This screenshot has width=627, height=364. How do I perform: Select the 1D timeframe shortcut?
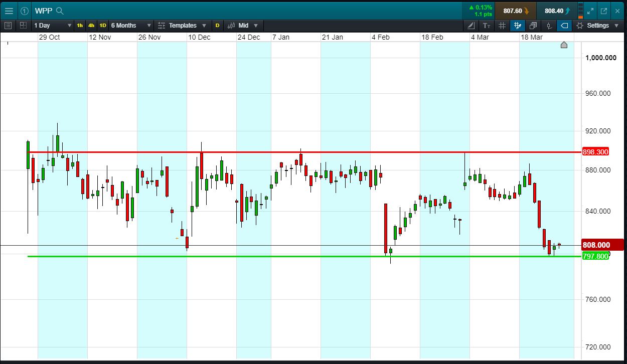[103, 25]
